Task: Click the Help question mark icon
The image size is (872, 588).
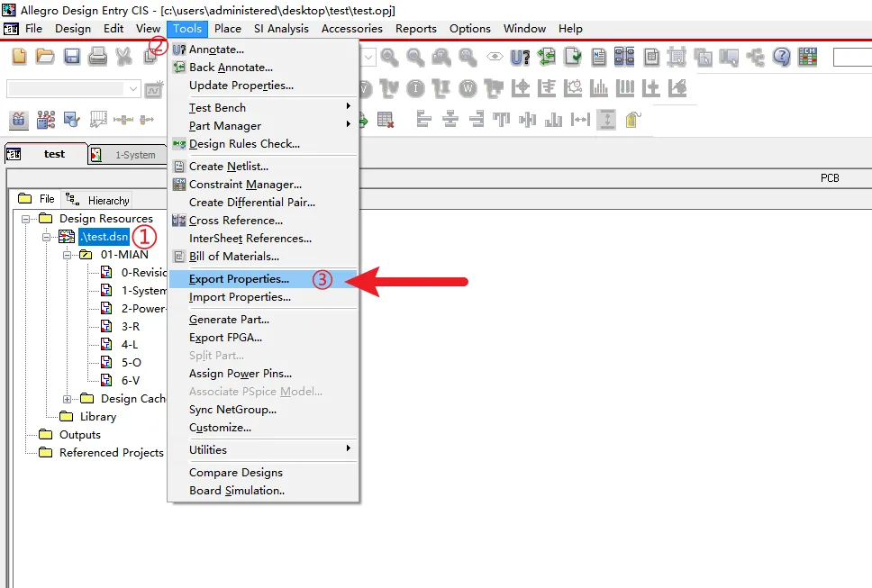Action: pyautogui.click(x=781, y=57)
